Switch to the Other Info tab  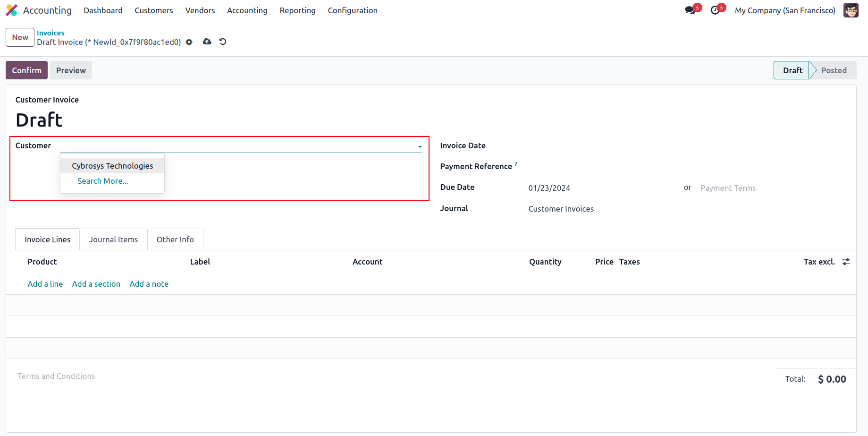[175, 239]
